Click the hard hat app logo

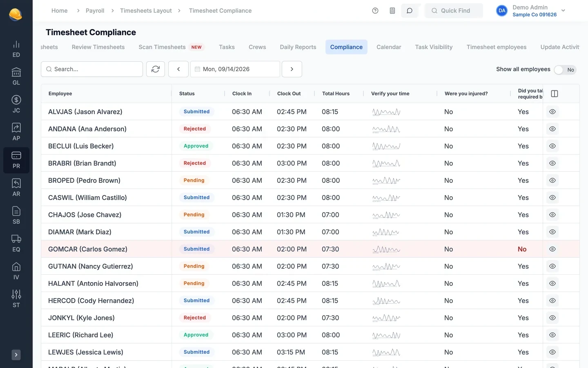(16, 14)
